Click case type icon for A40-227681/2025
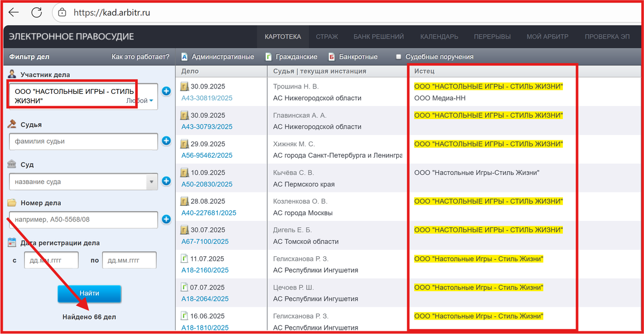The width and height of the screenshot is (644, 334). pos(185,202)
